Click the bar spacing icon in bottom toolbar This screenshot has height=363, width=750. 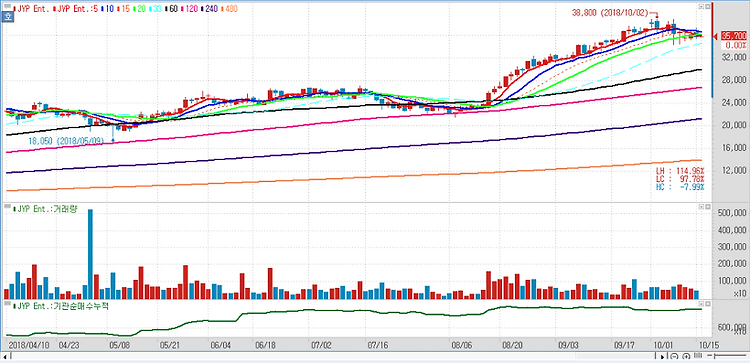pyautogui.click(x=698, y=356)
